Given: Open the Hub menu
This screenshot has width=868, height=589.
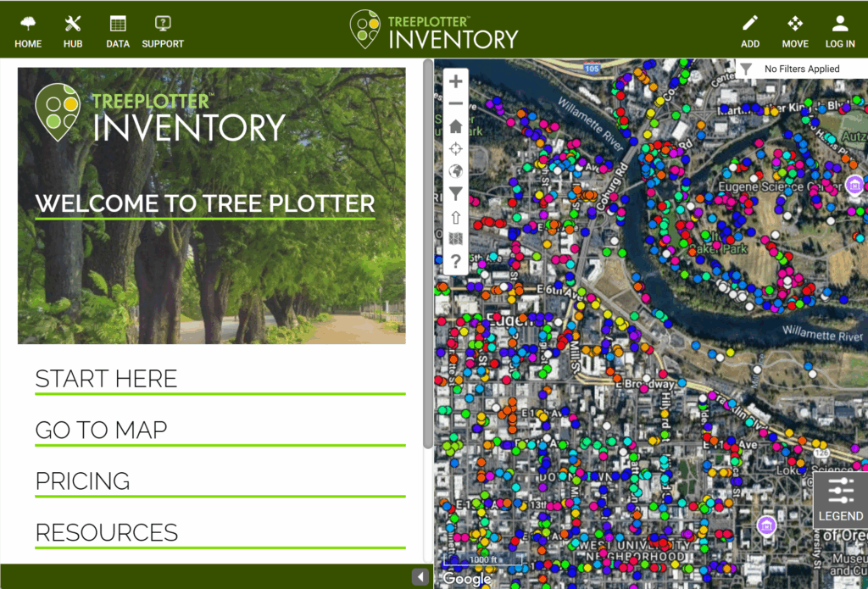Looking at the screenshot, I should pyautogui.click(x=73, y=31).
